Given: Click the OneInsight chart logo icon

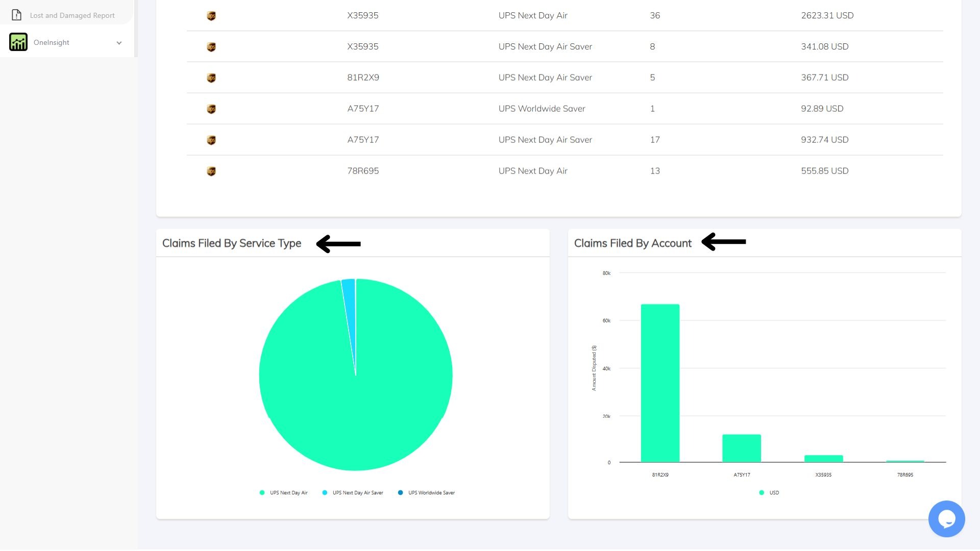Looking at the screenshot, I should click(18, 42).
